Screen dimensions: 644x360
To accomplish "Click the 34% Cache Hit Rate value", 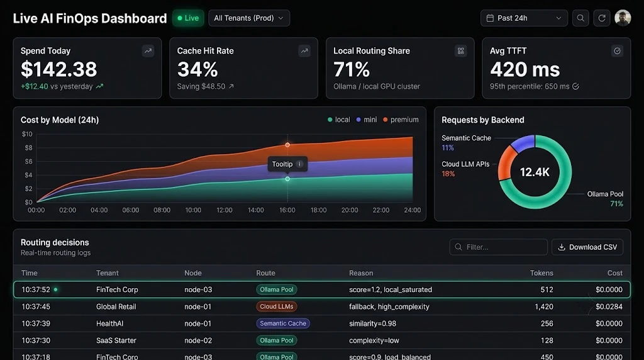I will (197, 69).
